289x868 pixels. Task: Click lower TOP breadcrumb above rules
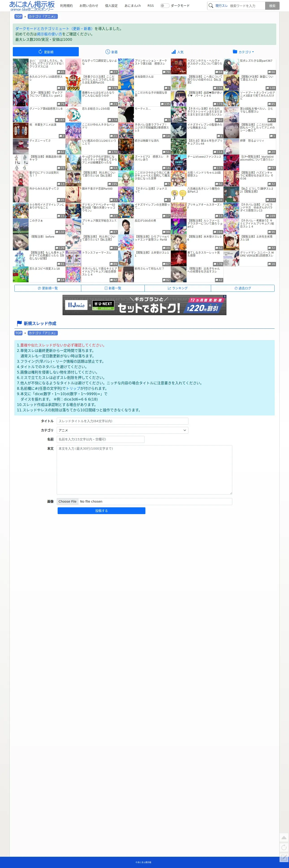click(x=18, y=333)
